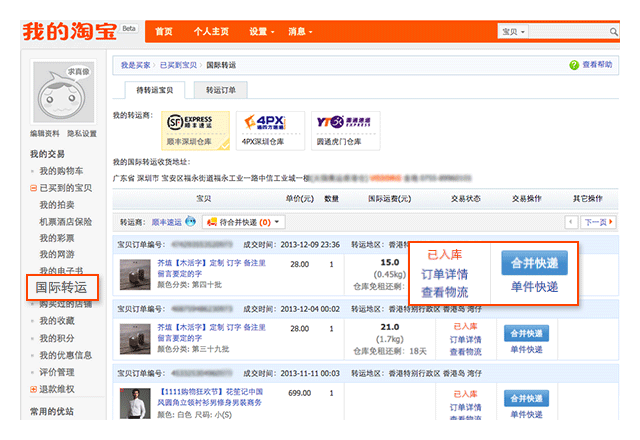The width and height of the screenshot is (640, 440).
Task: Switch to the 待转运宝贝 tab
Action: click(x=155, y=90)
